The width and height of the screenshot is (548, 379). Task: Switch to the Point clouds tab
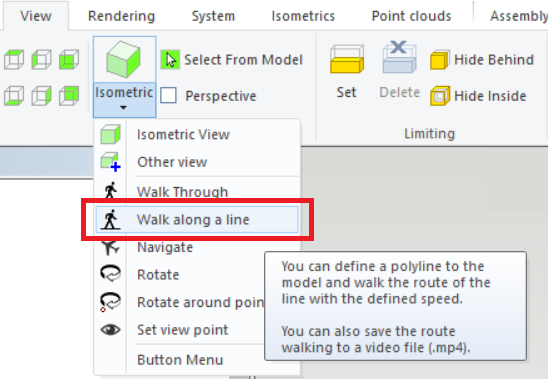click(411, 16)
